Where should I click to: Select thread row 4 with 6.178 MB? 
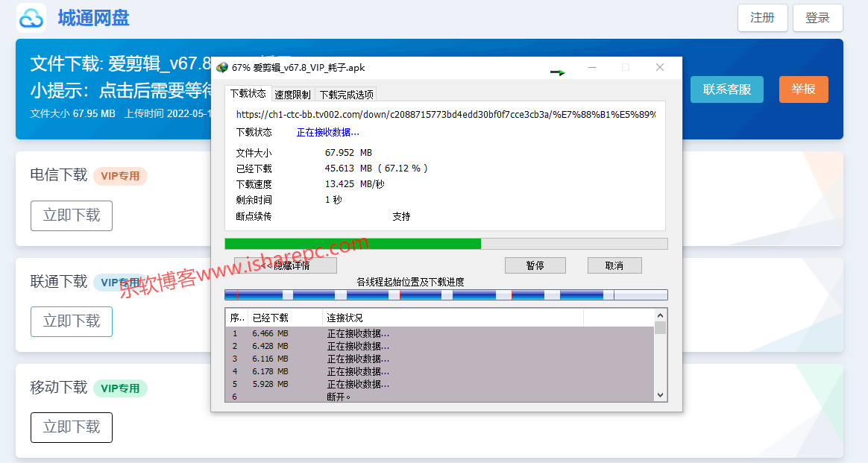pos(439,372)
